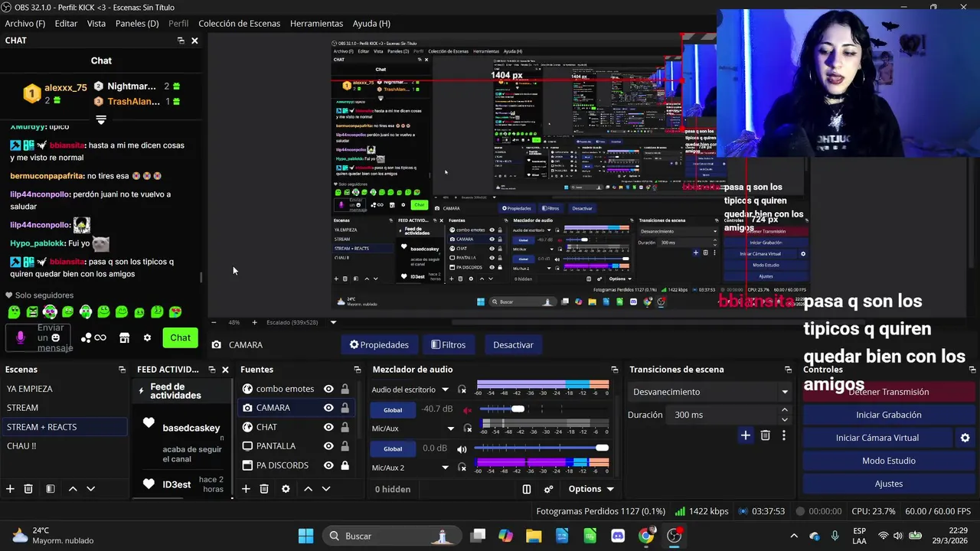Add a new source with plus
980x551 pixels.
pos(246,488)
